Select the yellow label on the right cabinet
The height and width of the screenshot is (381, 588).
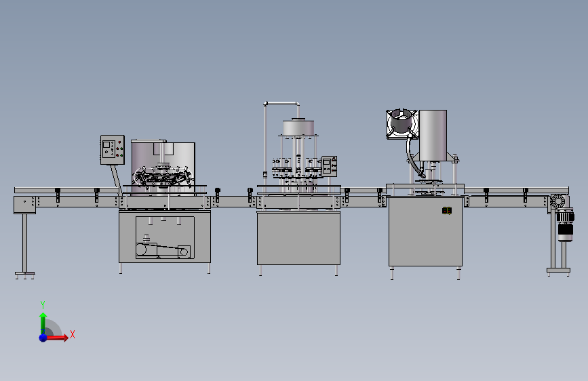447,211
